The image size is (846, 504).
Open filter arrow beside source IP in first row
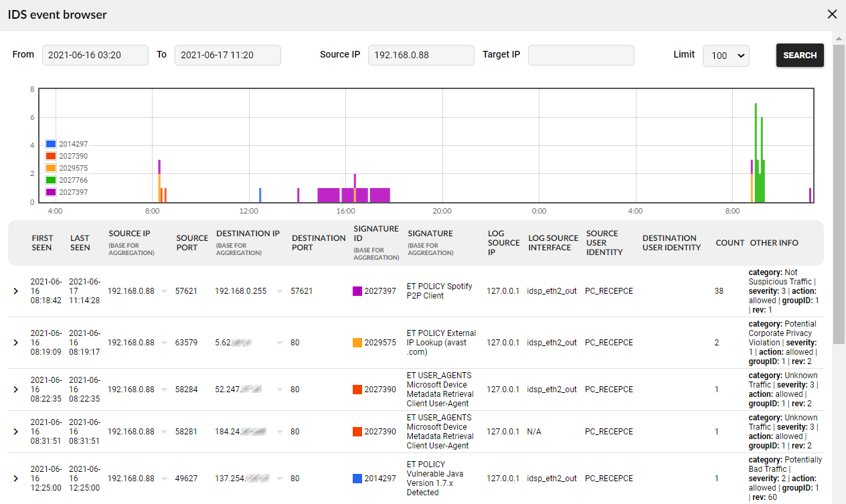[164, 292]
